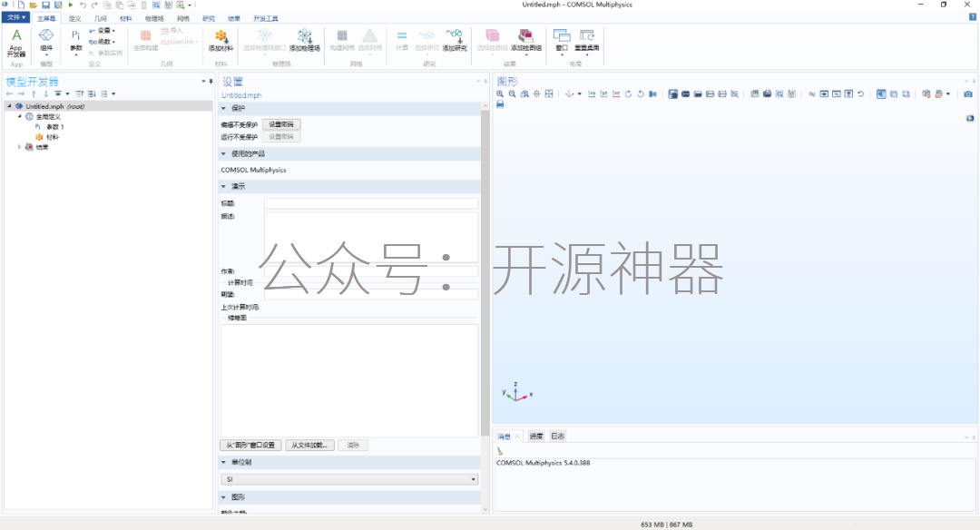This screenshot has height=530, width=980.
Task: Collapse the 演示 (Presentation) section
Action: (x=224, y=186)
